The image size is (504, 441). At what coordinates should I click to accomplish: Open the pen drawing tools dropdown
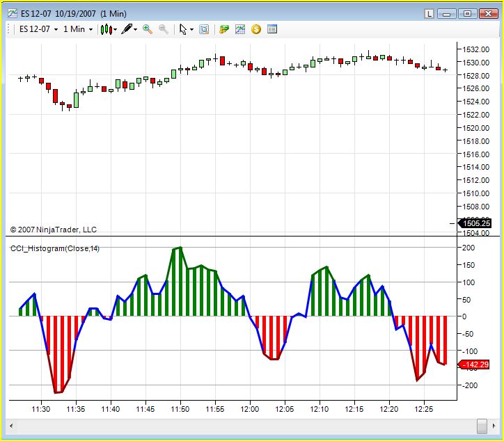129,29
